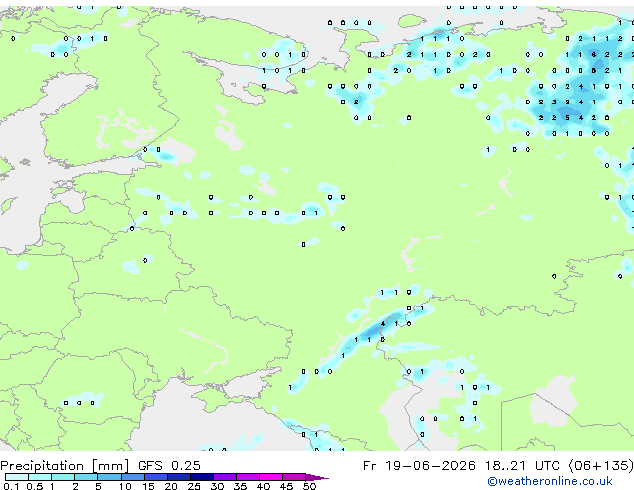This screenshot has height=490, width=634.
Task: Select the '10' legend scale label
Action: [125, 486]
